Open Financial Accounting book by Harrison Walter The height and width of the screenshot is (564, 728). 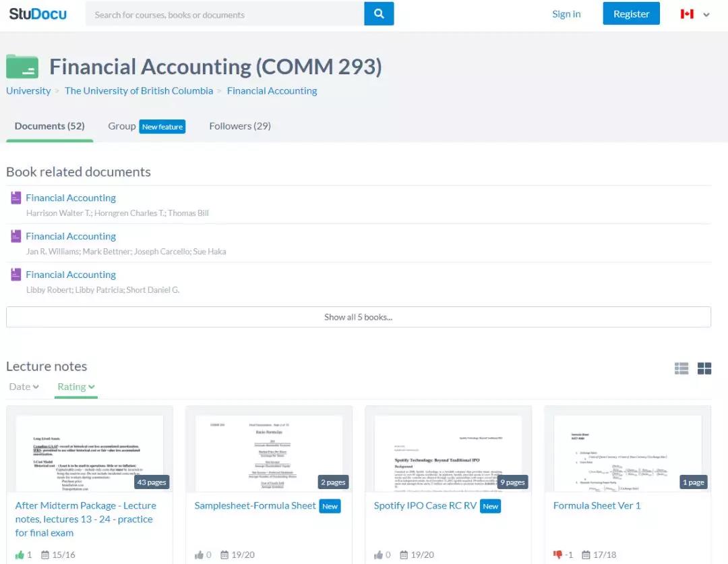pos(71,198)
